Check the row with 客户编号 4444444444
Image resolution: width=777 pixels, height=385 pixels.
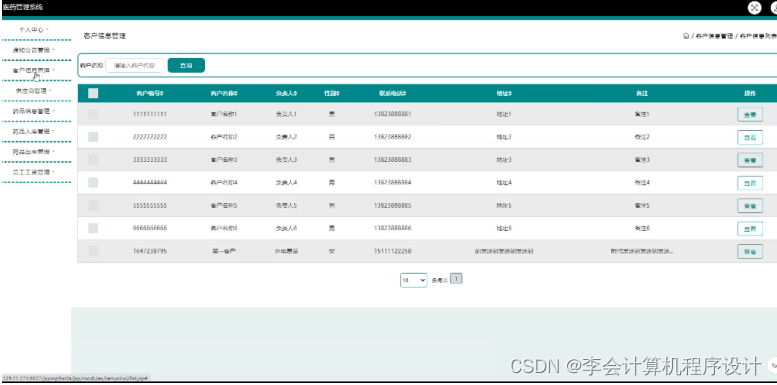click(93, 182)
